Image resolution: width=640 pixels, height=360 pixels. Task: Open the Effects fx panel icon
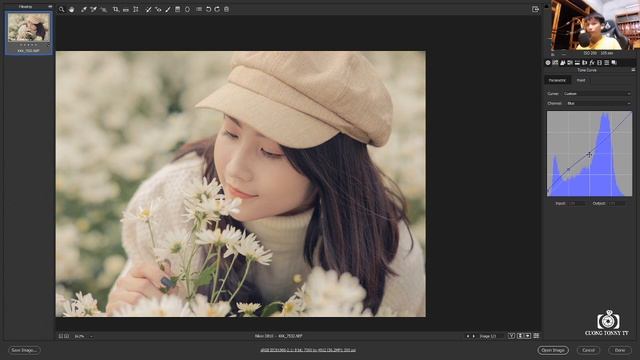[x=592, y=63]
